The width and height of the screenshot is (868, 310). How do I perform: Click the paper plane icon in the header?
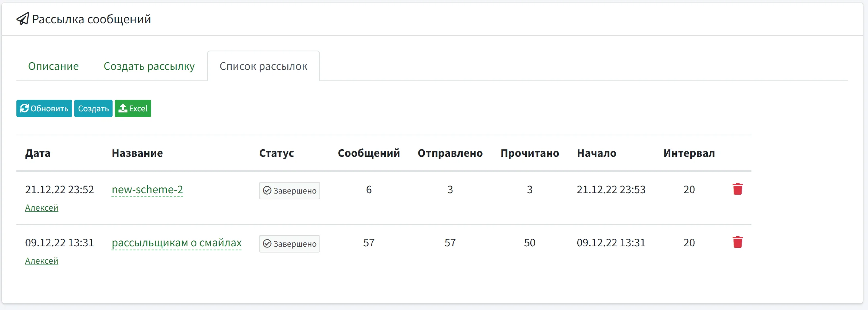pyautogui.click(x=23, y=19)
